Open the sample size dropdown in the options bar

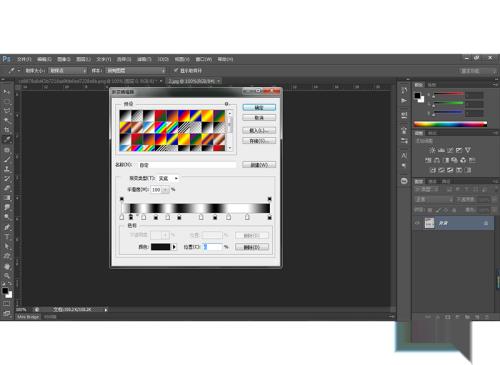[68, 71]
